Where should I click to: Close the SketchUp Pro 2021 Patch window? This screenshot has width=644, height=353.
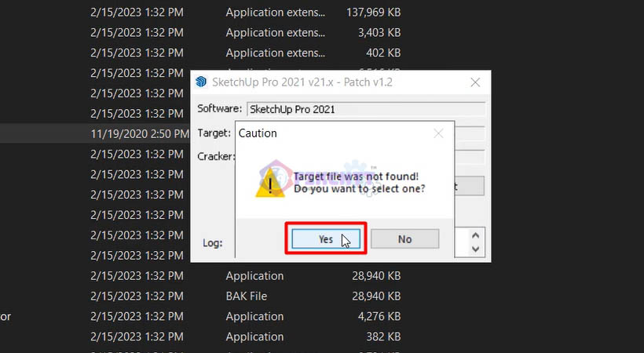(x=475, y=82)
